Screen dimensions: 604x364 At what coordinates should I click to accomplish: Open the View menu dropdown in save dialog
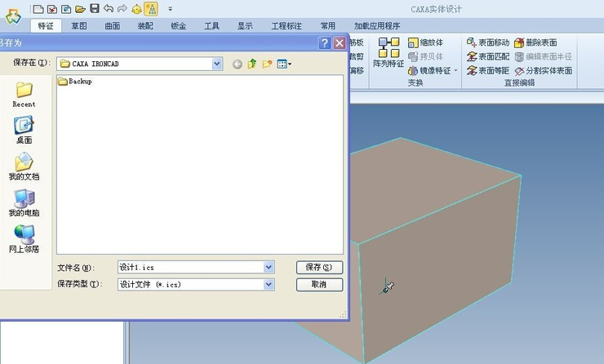tap(284, 64)
